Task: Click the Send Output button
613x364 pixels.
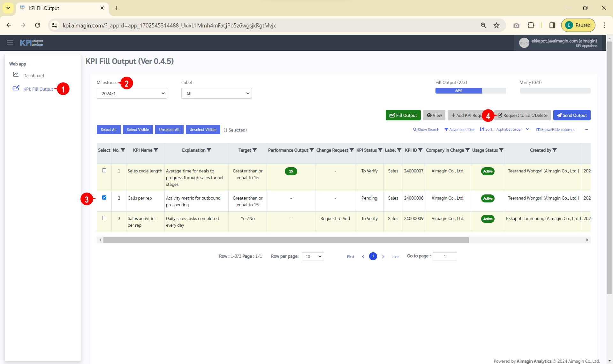Action: (571, 115)
